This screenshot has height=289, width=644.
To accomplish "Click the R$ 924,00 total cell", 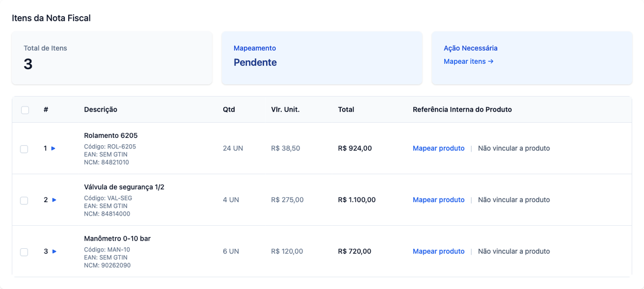I will coord(355,149).
